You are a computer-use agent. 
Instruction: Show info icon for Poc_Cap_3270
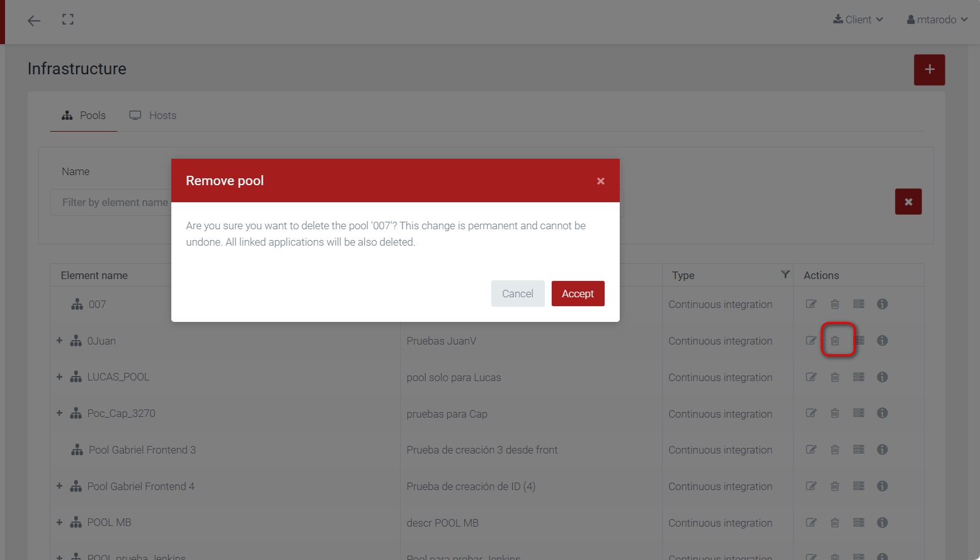coord(882,413)
